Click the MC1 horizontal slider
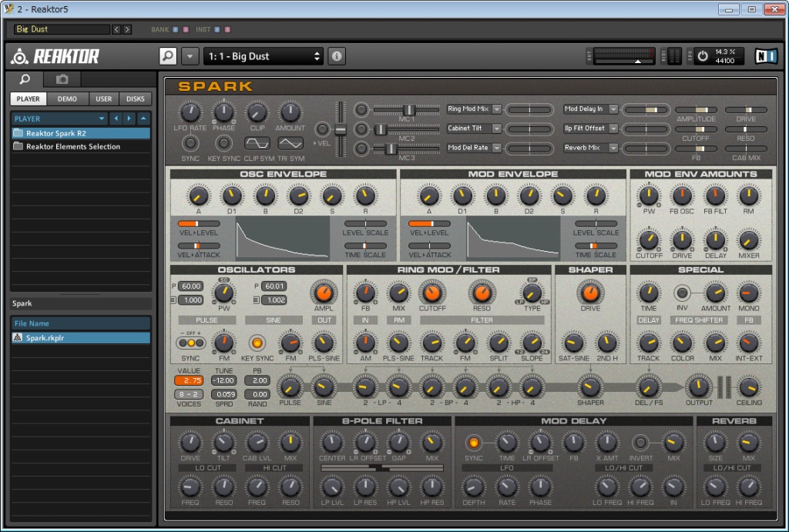The width and height of the screenshot is (789, 532). pos(406,109)
